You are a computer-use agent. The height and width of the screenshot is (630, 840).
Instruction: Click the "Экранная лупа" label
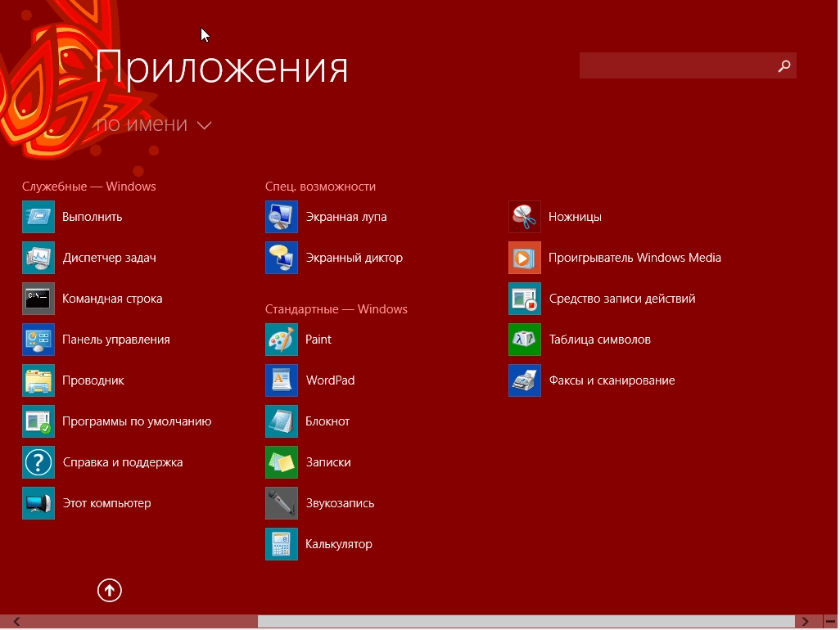(346, 217)
